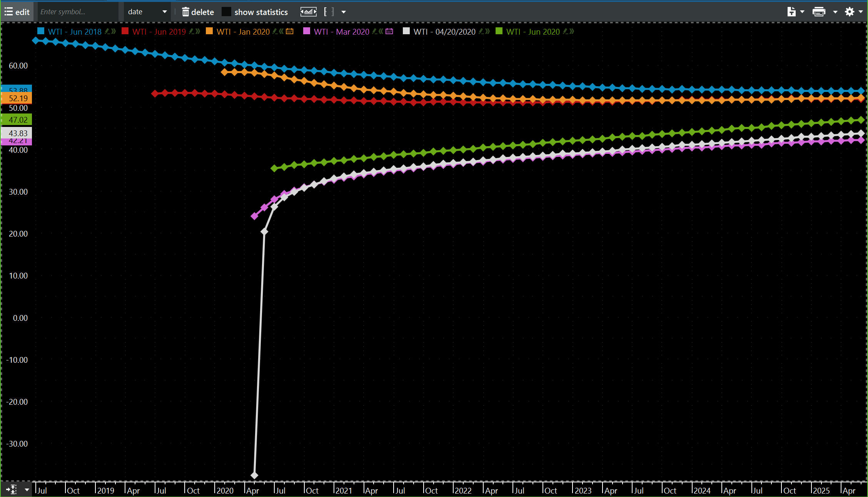The height and width of the screenshot is (497, 868).
Task: Click the blue WTI Jun 2018 color swatch
Action: pos(41,31)
